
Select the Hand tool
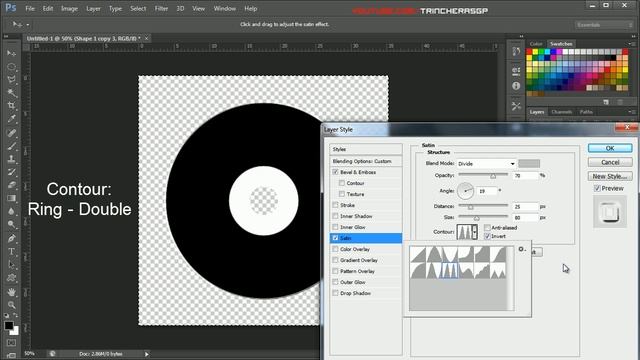(x=11, y=292)
